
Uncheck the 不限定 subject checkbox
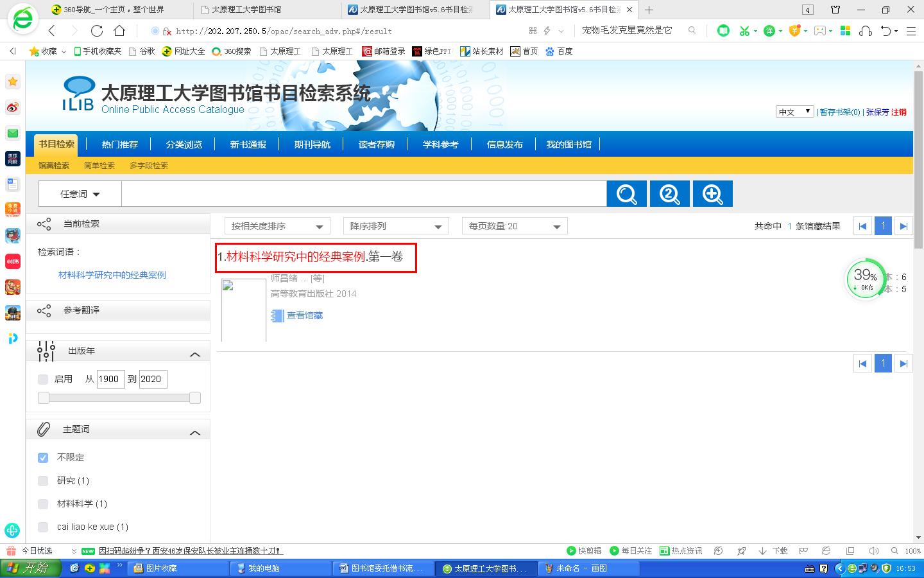(x=43, y=457)
